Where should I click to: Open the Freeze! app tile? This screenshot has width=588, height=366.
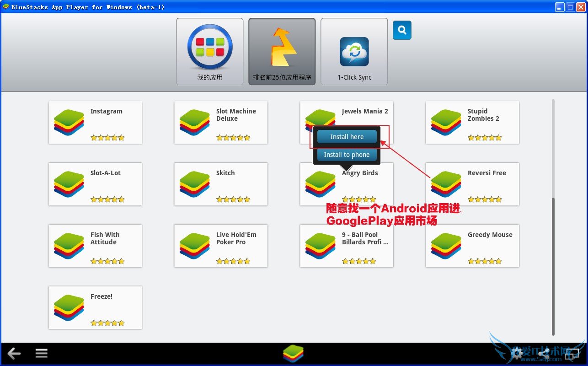pyautogui.click(x=95, y=308)
